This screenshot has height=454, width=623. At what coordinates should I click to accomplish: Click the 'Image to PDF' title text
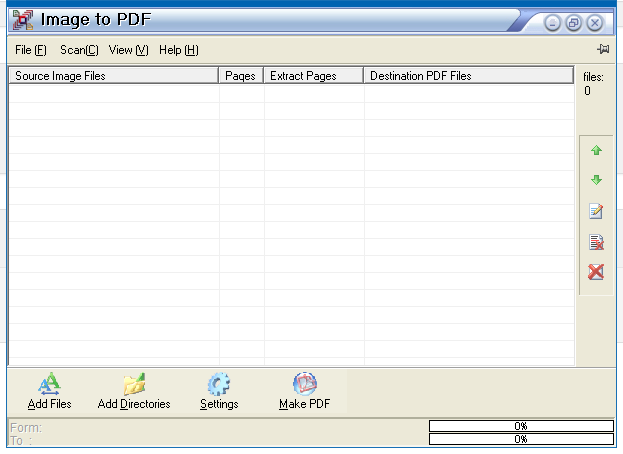coord(96,20)
